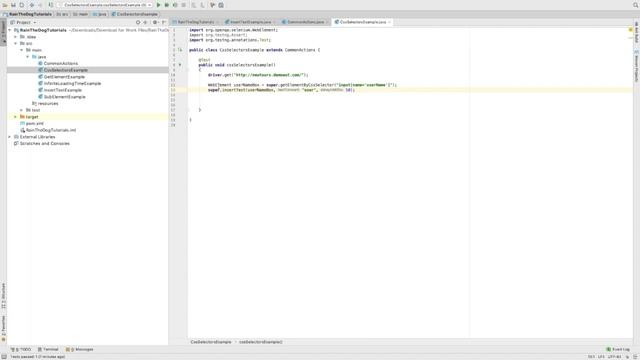Go forward with the right arrow icon
The height and width of the screenshot is (360, 640).
click(40, 5)
